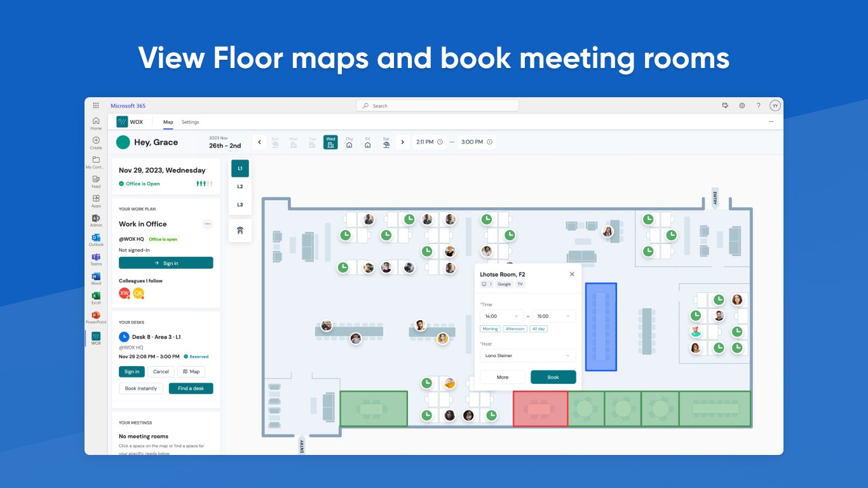Image resolution: width=868 pixels, height=488 pixels.
Task: Go to the previous week
Action: coord(259,142)
